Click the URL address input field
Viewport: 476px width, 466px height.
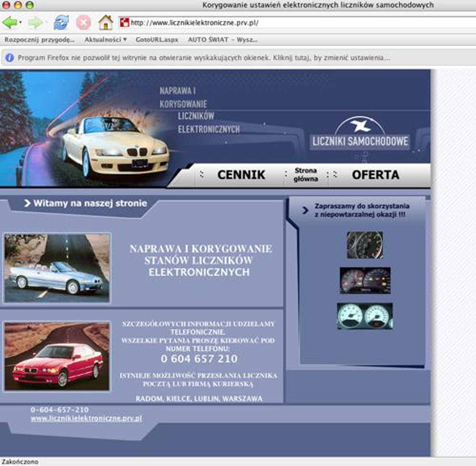291,22
